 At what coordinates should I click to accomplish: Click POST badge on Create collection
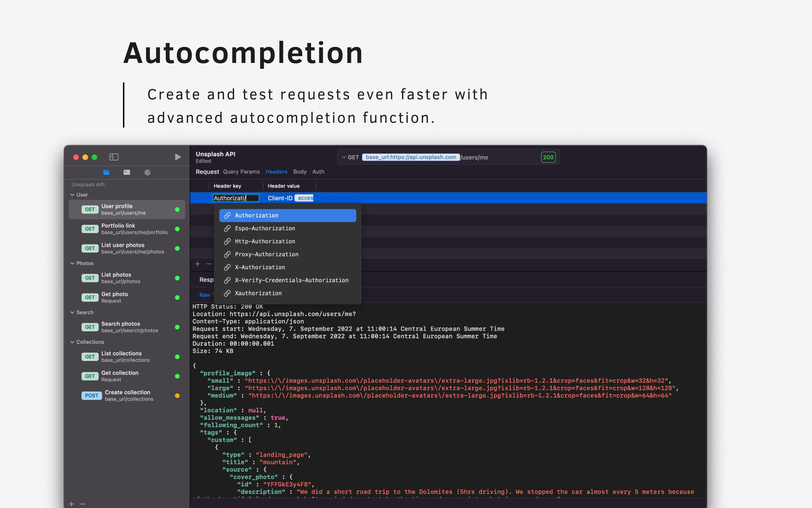(x=91, y=396)
